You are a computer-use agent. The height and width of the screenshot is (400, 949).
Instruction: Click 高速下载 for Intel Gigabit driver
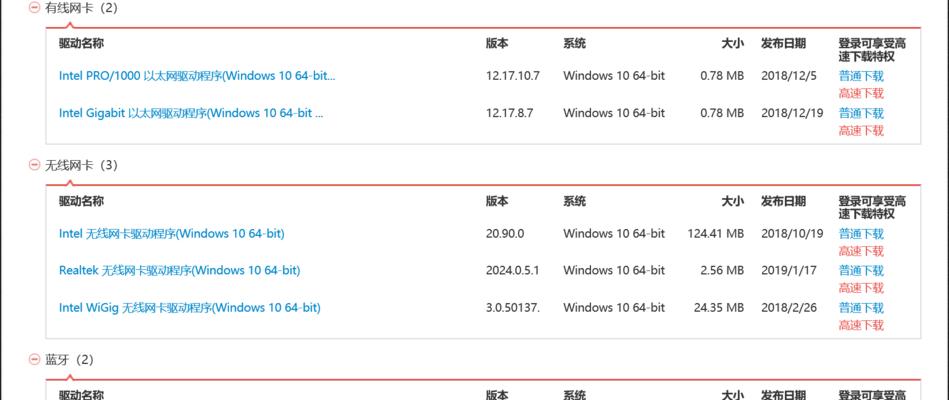click(861, 130)
